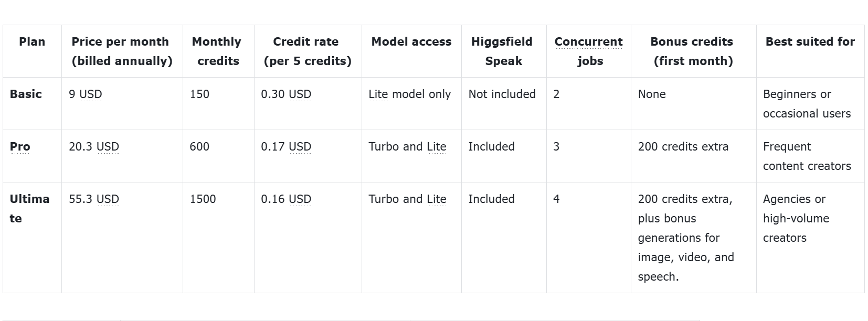
Task: Select the 55.3 USD price cell
Action: (x=94, y=199)
